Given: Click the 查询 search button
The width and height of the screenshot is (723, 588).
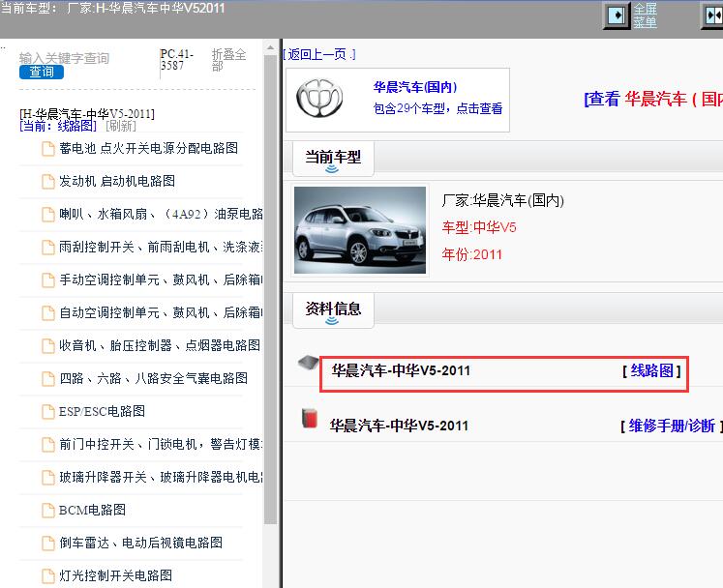Looking at the screenshot, I should (x=42, y=72).
